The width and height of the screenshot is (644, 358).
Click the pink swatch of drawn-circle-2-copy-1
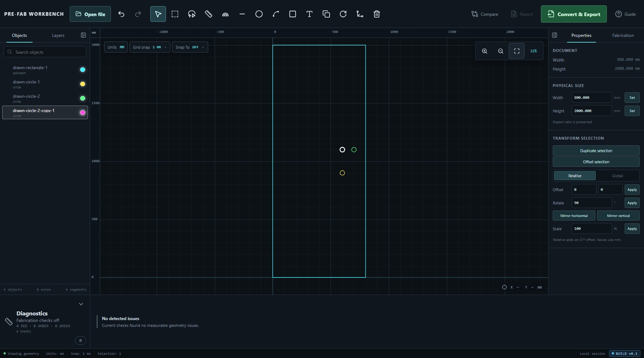83,112
